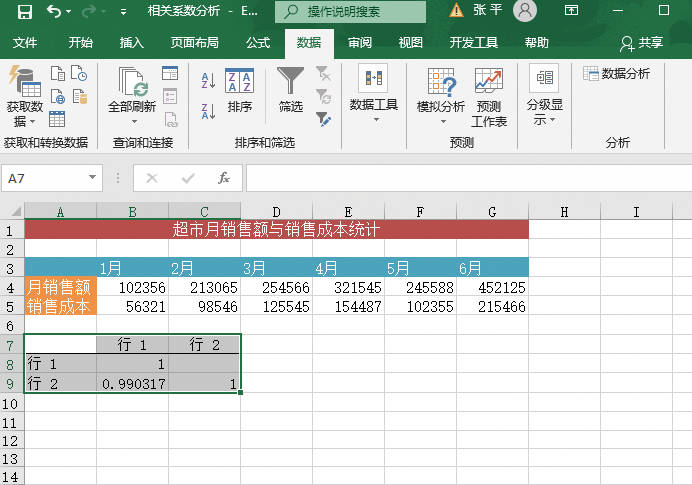Click the from table/range icon
This screenshot has width=692, height=485.
57,119
